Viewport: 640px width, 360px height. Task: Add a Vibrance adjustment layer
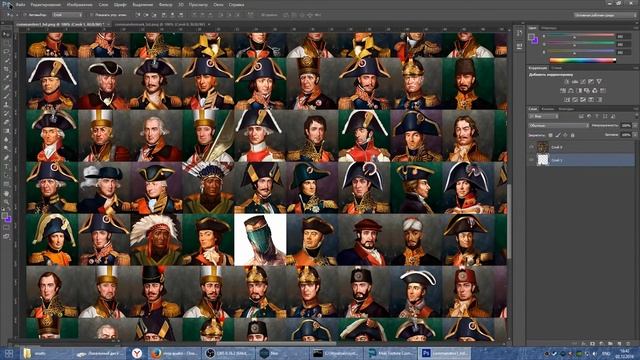pyautogui.click(x=599, y=82)
